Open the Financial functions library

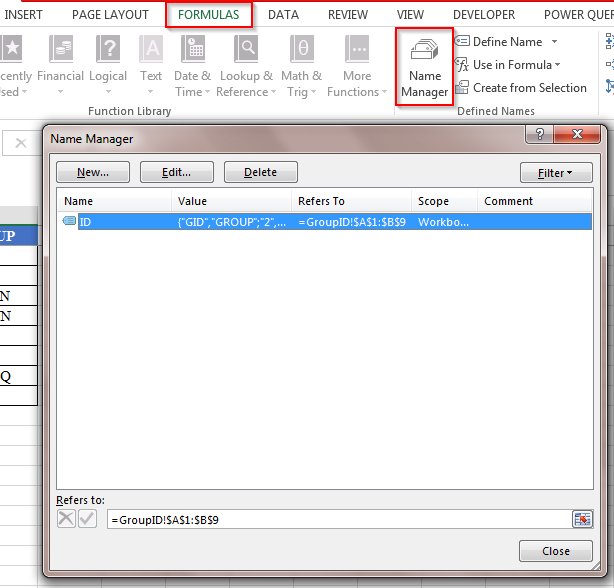[x=61, y=66]
